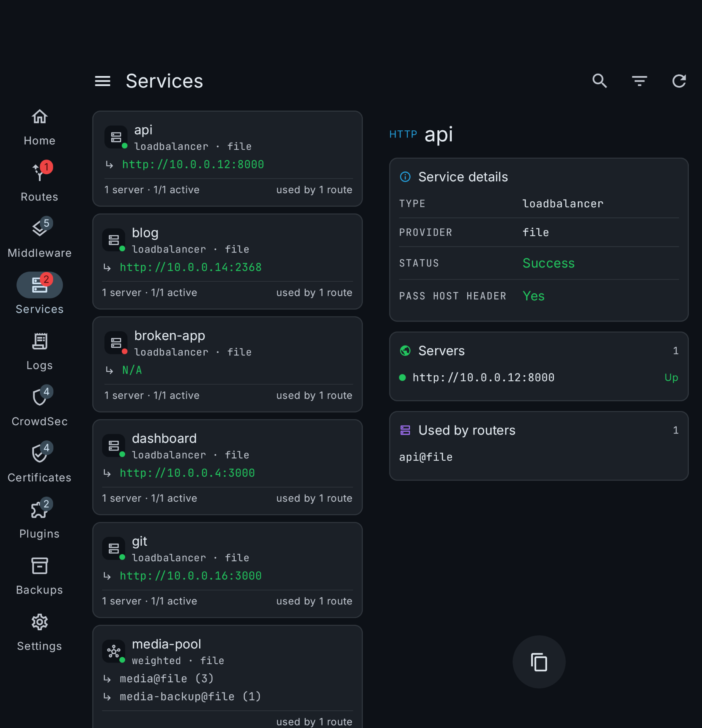Open the dashboard URL http://10.0.0.4:3000
702x728 pixels.
[187, 473]
